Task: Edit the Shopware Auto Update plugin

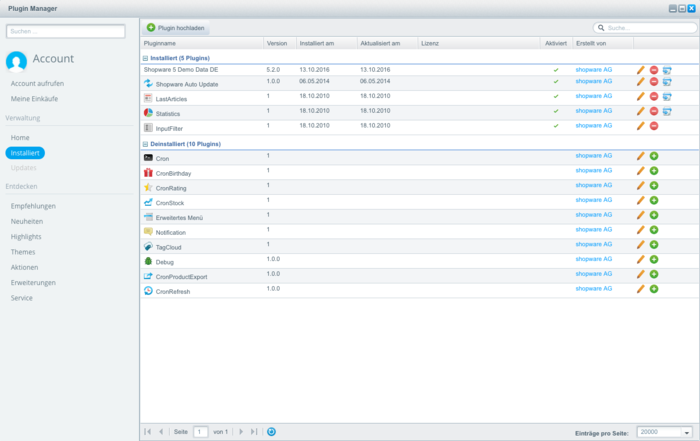Action: (641, 82)
